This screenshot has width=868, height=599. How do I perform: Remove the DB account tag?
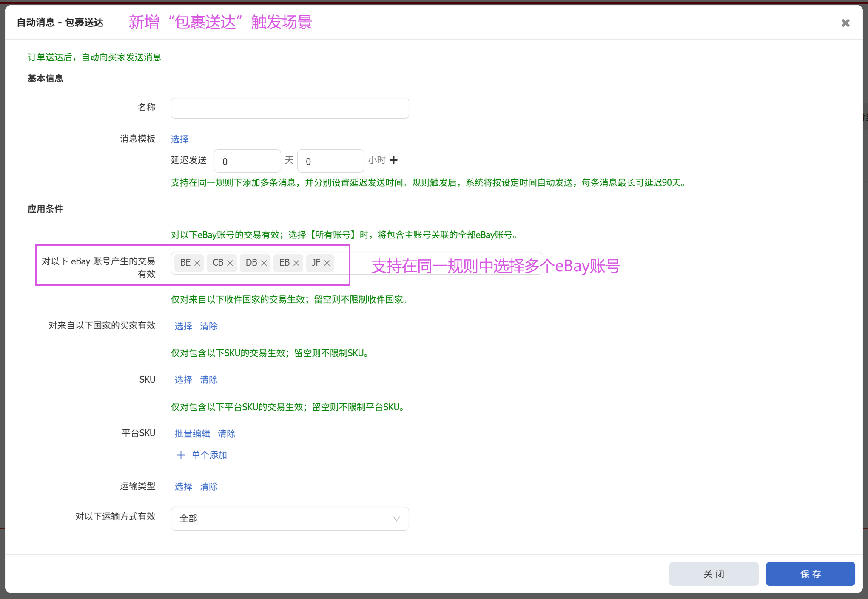click(264, 263)
